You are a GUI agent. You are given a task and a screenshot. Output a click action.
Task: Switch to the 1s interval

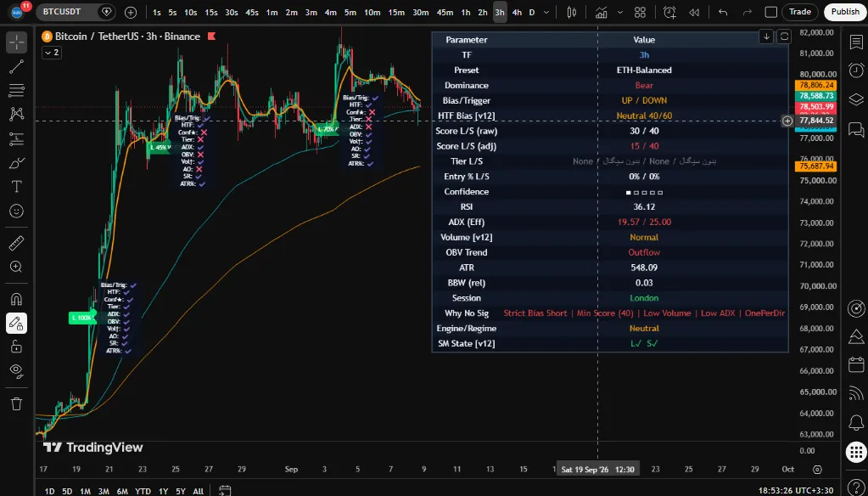coord(157,12)
